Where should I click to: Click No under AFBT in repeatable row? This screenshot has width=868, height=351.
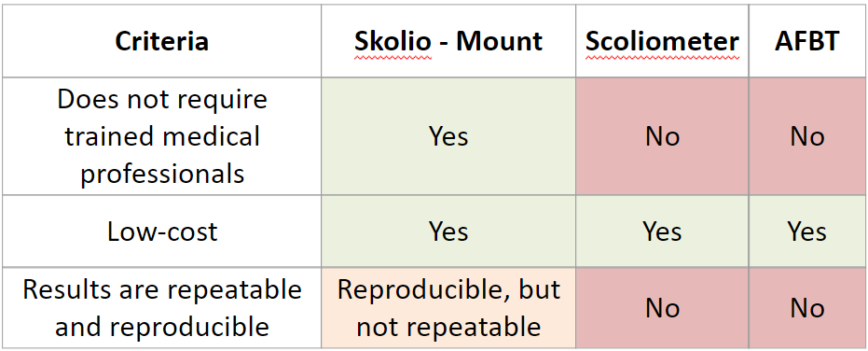807,308
